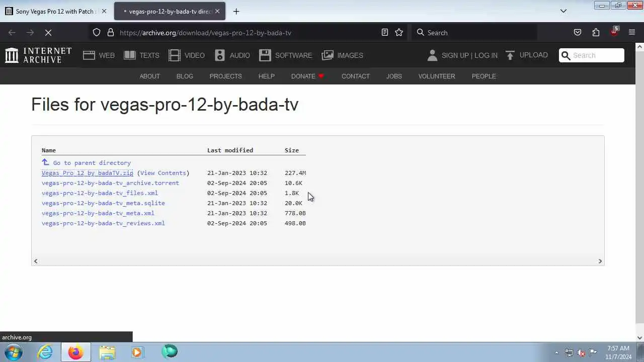Switch to the vegas-pro-12-by-bada-tv tab

170,11
